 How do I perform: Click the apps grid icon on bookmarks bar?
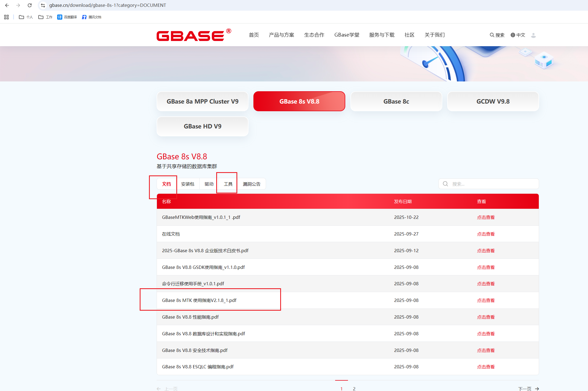(x=6, y=17)
